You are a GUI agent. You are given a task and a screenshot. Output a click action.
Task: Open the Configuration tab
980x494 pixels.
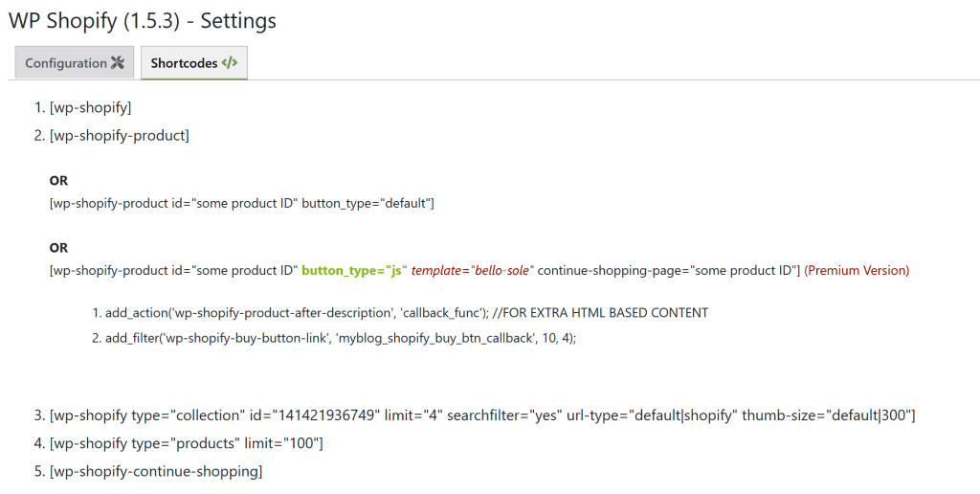point(75,62)
